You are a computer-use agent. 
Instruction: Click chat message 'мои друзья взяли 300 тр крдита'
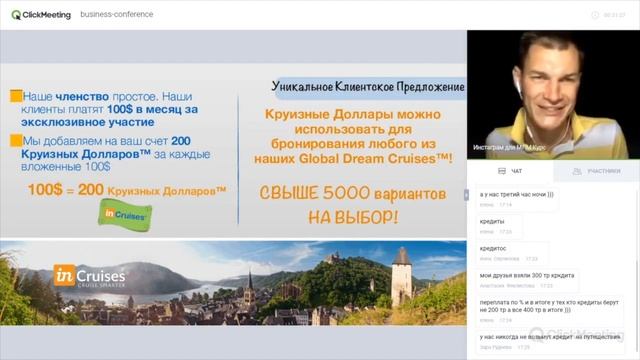[x=527, y=280]
